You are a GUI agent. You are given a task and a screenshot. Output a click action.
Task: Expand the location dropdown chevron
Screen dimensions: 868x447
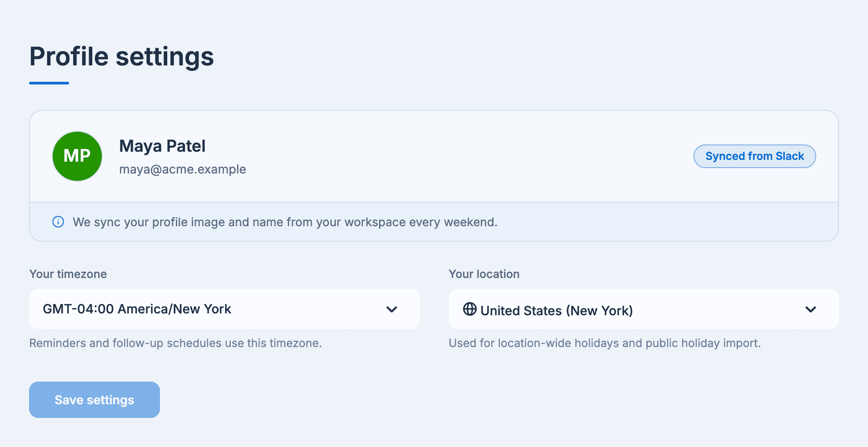pos(811,309)
